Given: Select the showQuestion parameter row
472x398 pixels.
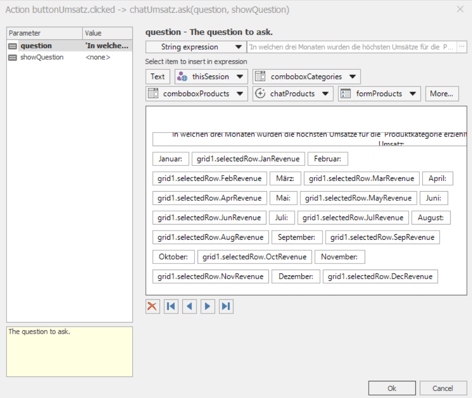Looking at the screenshot, I should tap(69, 58).
